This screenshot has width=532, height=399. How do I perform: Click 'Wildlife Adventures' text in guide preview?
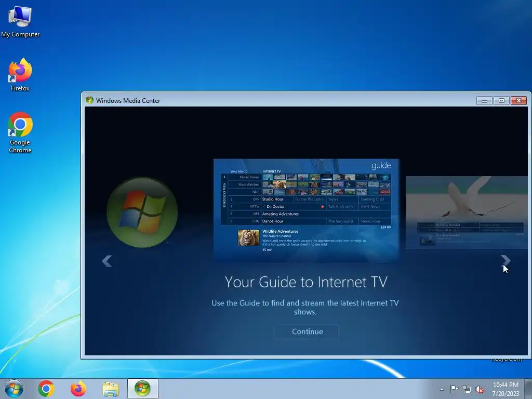click(x=280, y=231)
